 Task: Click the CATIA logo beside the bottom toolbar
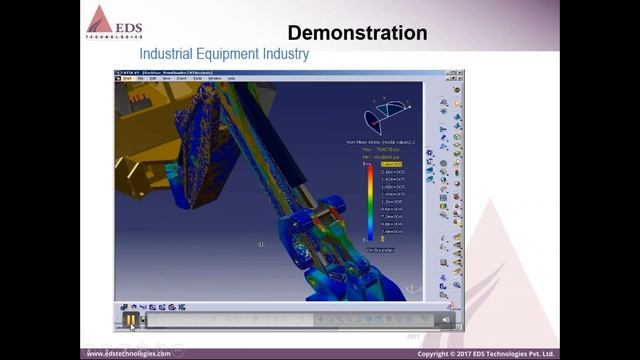pos(453,307)
